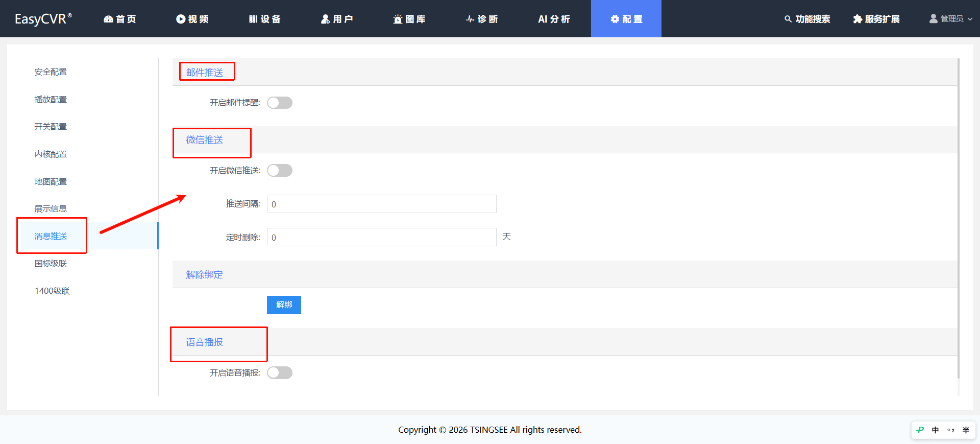Click the dashboard icon beside 首页

108,19
